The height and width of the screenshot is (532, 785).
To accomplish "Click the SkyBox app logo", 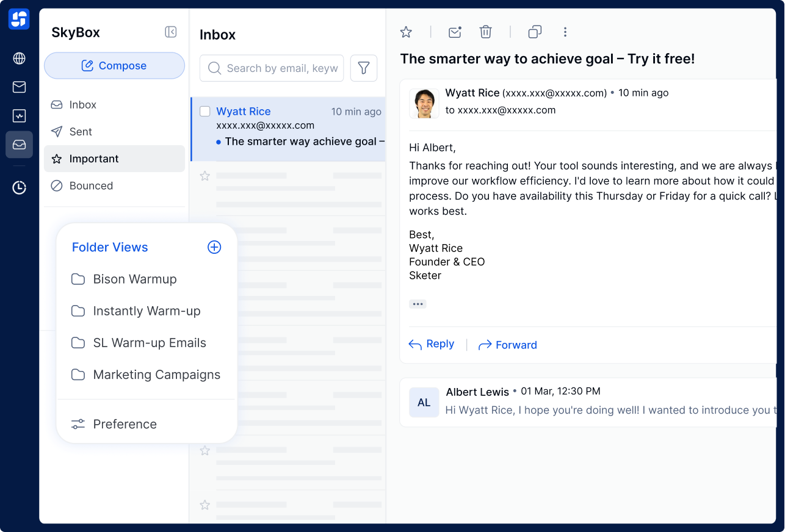I will [19, 19].
